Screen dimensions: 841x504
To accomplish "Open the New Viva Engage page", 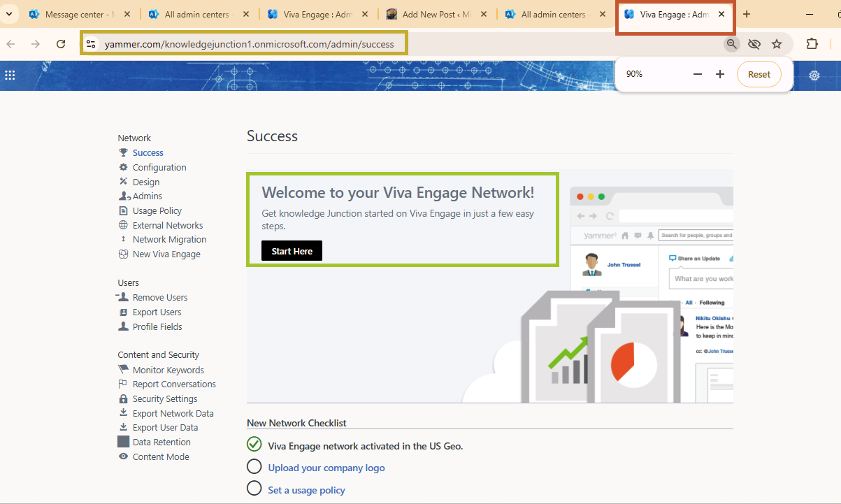I will point(166,254).
